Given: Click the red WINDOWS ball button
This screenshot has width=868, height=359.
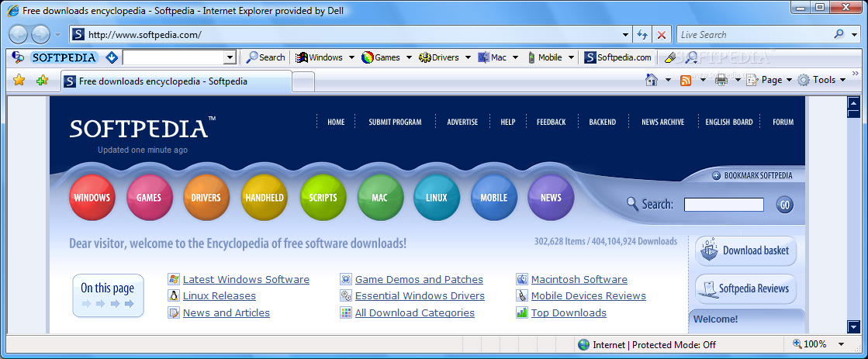Looking at the screenshot, I should click(x=92, y=198).
